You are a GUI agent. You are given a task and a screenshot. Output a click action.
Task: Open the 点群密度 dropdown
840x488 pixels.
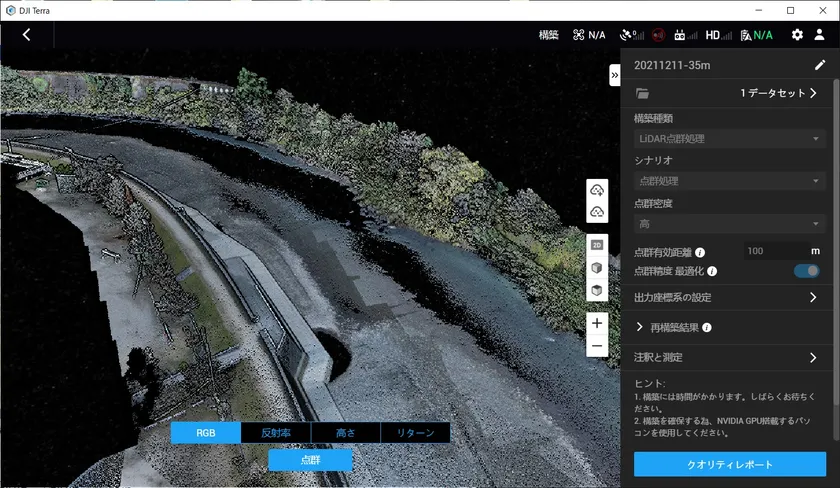[728, 224]
